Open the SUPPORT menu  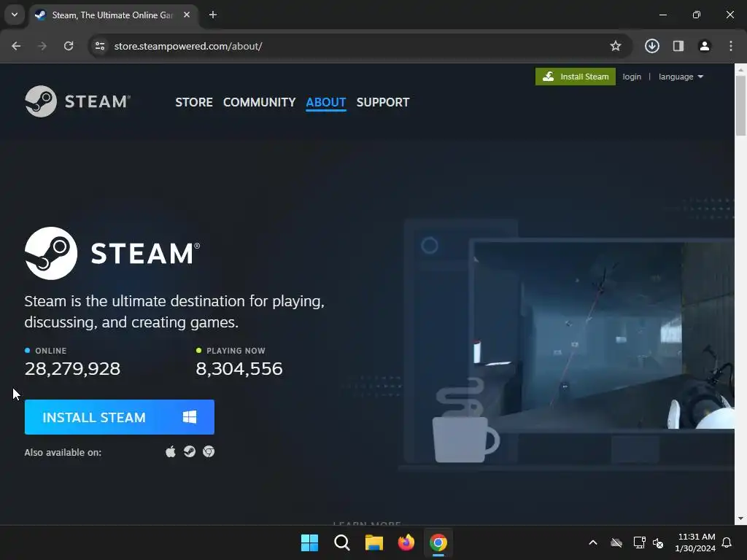click(x=383, y=102)
